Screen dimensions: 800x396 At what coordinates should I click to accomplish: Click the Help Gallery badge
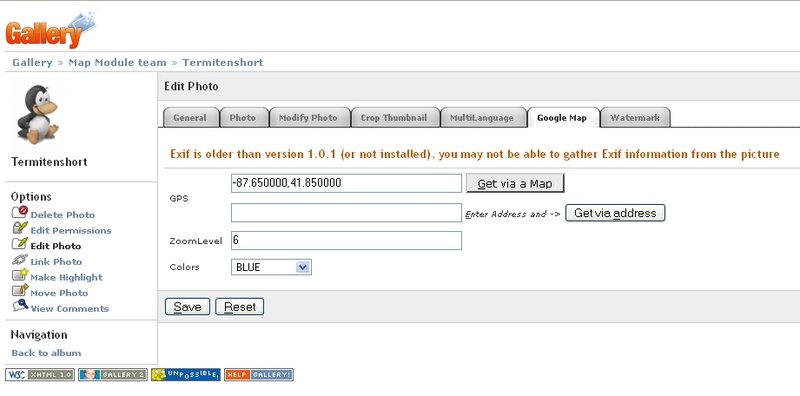coord(259,375)
